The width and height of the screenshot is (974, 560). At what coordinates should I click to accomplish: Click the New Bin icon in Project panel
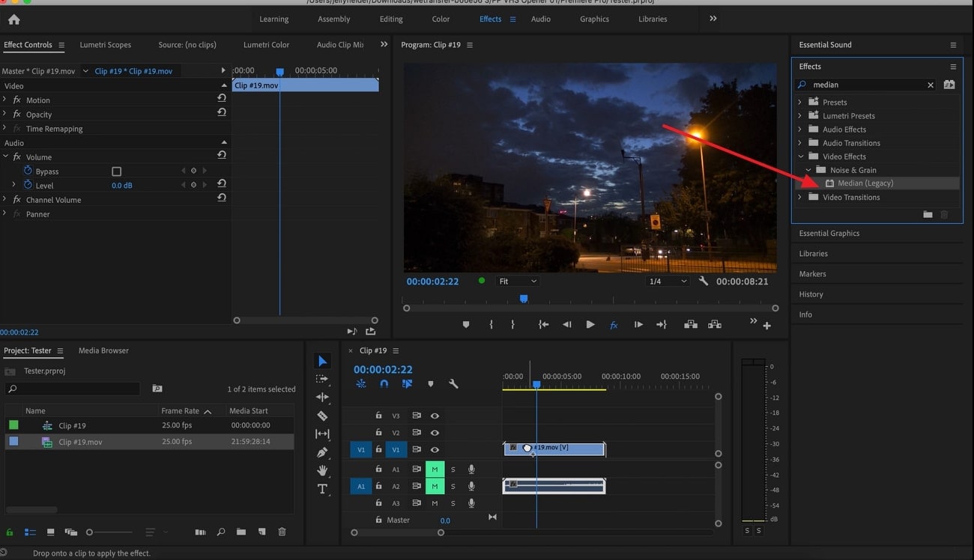(241, 532)
